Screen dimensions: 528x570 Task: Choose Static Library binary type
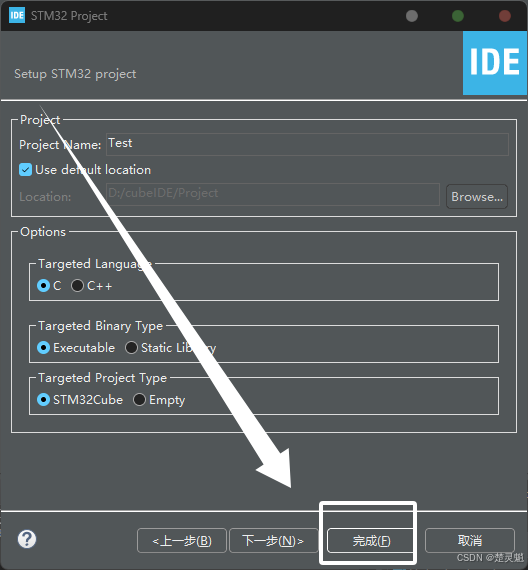(x=131, y=348)
